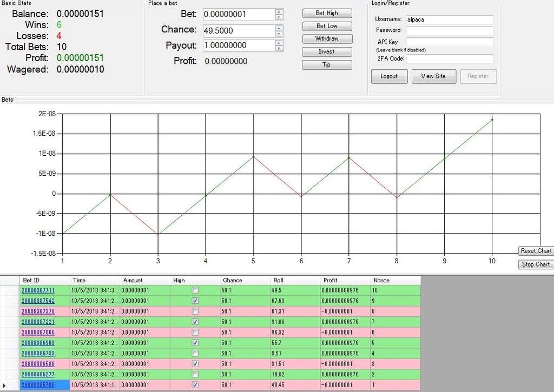
Task: Click the Invest button
Action: point(327,51)
